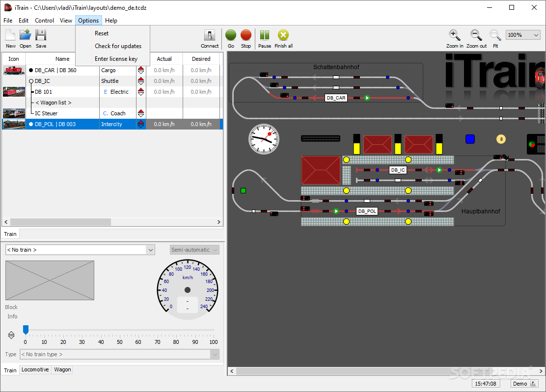Click the Connect interface icon
The height and width of the screenshot is (392, 546).
tap(210, 38)
